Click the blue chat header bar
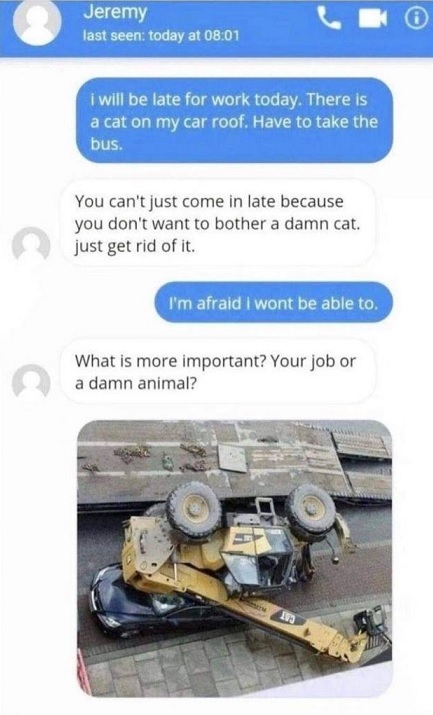433x715 pixels. 216,27
